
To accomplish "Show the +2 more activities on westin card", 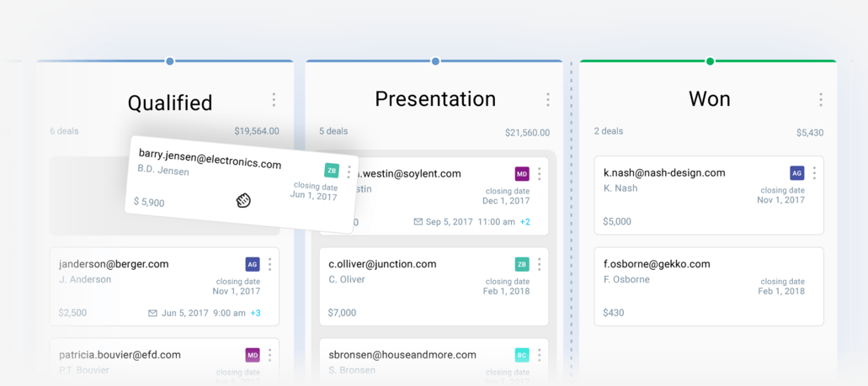I will click(x=525, y=222).
